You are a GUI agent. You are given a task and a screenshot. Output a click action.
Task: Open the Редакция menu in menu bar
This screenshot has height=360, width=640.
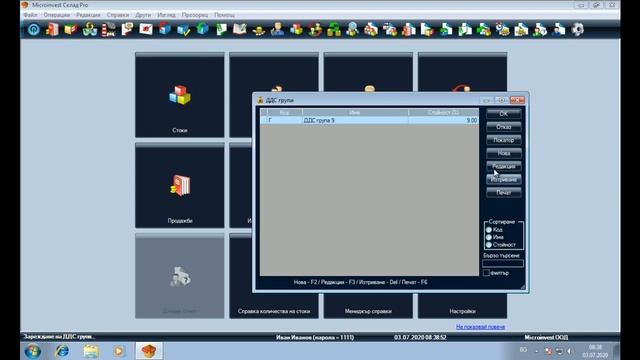point(88,15)
